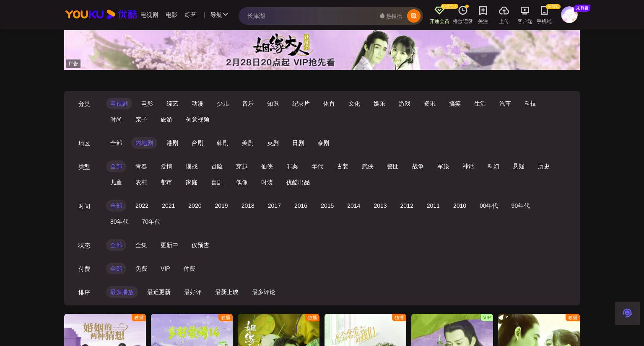644x346 pixels.
Task: Click the follow bookmark icon
Action: click(x=483, y=10)
